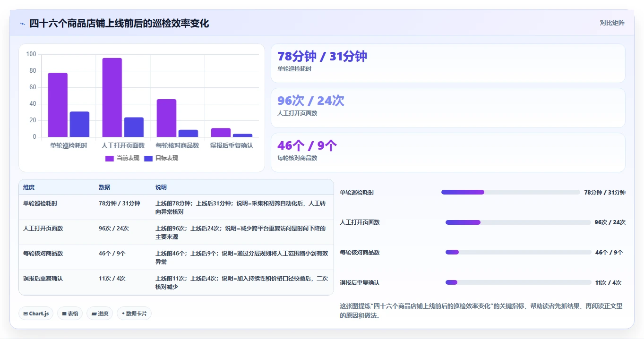
Task: Open the 96次 / 24次 data card
Action: (x=448, y=108)
